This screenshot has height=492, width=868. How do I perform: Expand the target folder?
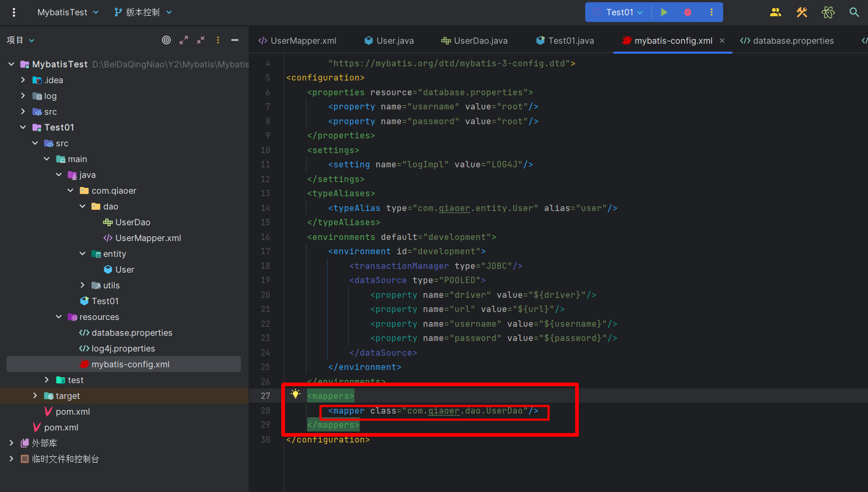[35, 396]
